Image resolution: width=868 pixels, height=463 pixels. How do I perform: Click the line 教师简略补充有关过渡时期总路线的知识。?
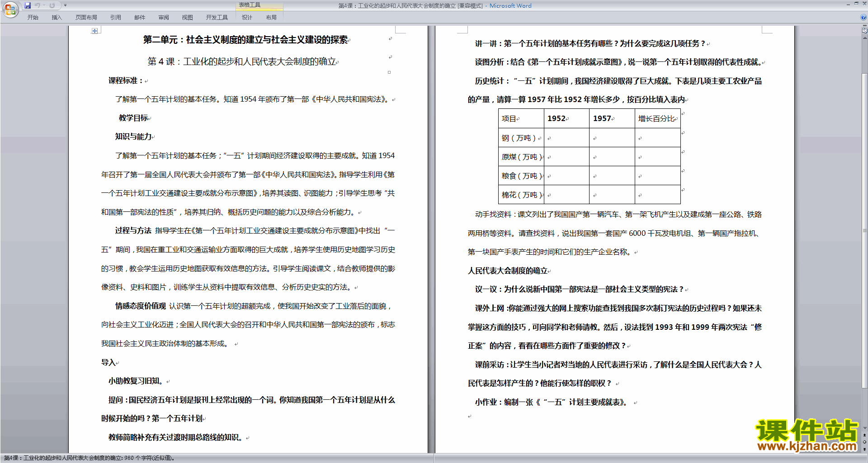(x=176, y=437)
